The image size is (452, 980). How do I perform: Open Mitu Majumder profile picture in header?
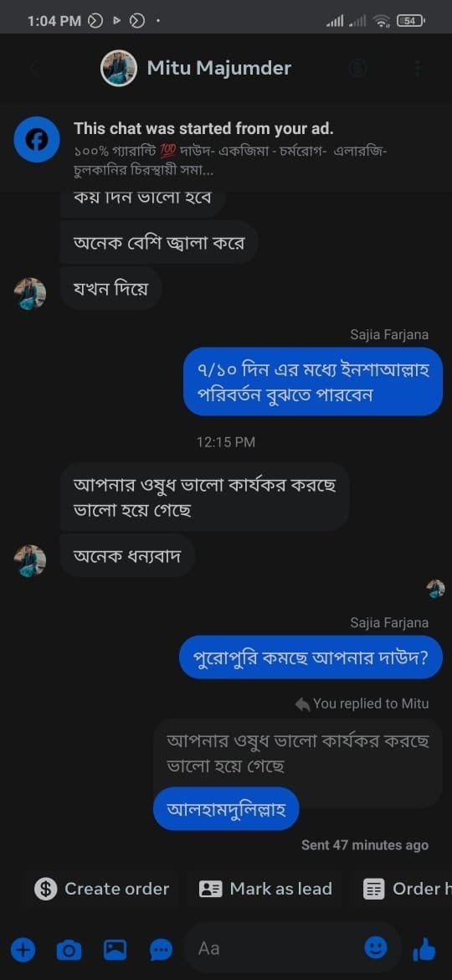click(119, 68)
